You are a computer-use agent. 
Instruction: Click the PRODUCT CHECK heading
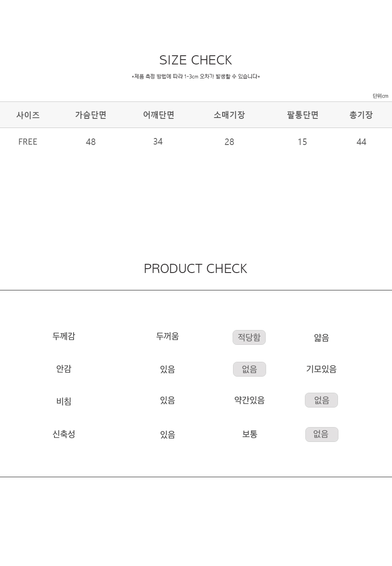point(196,269)
